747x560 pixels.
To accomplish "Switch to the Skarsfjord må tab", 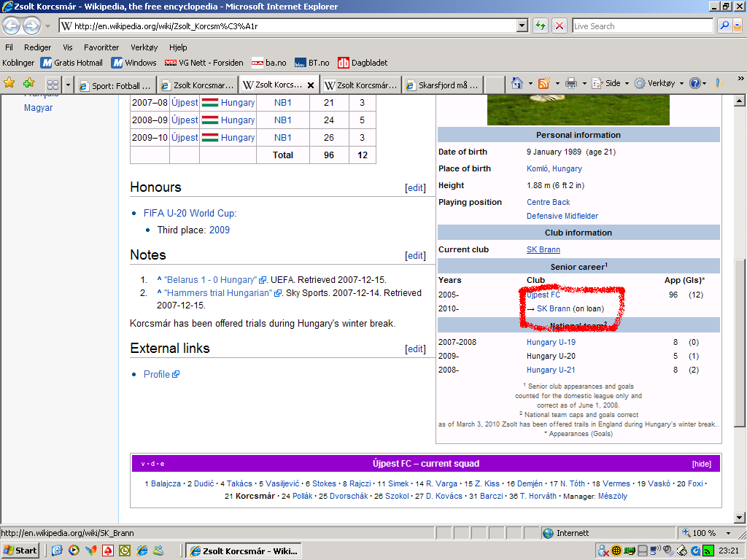I will (x=443, y=85).
